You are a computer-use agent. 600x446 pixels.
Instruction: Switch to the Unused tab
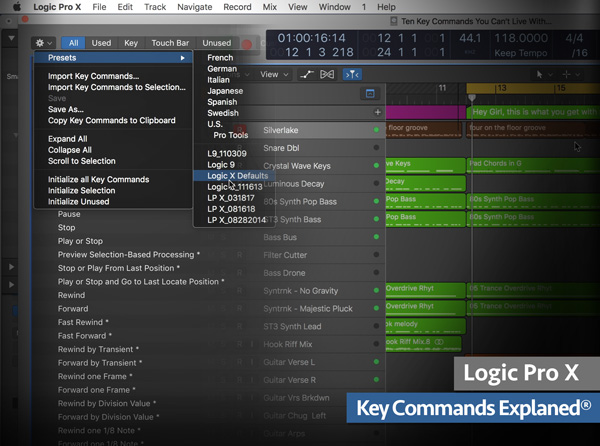point(217,43)
